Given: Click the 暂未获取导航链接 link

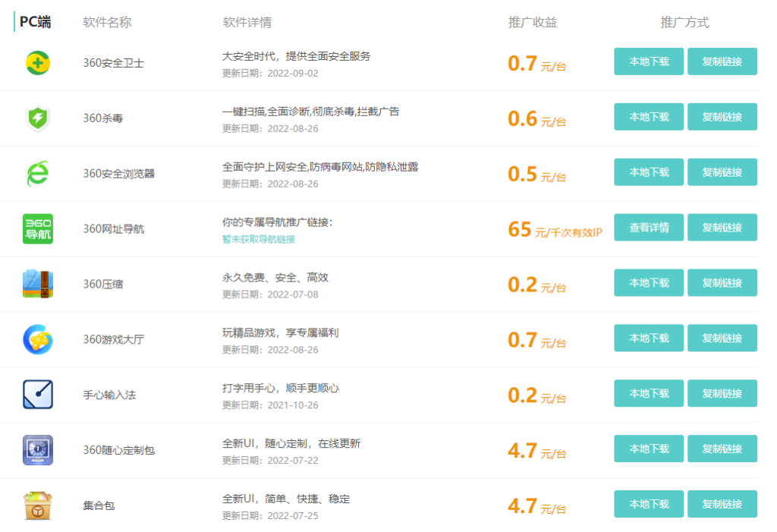Looking at the screenshot, I should (x=258, y=240).
